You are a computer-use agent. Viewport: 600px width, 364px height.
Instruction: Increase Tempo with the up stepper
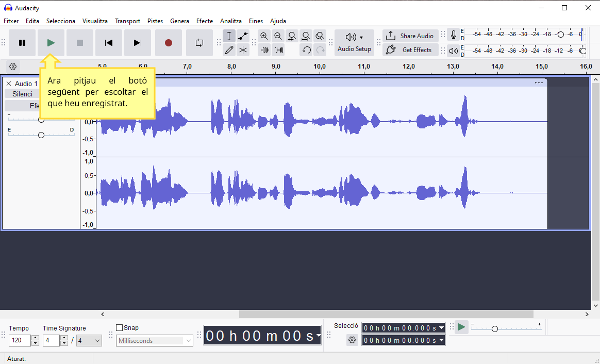[x=35, y=338]
